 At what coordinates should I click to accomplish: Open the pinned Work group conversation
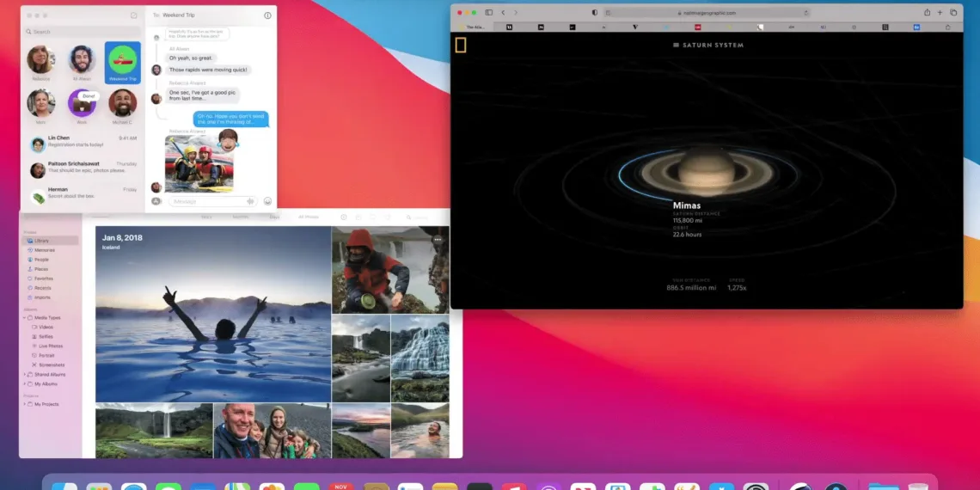pos(82,107)
